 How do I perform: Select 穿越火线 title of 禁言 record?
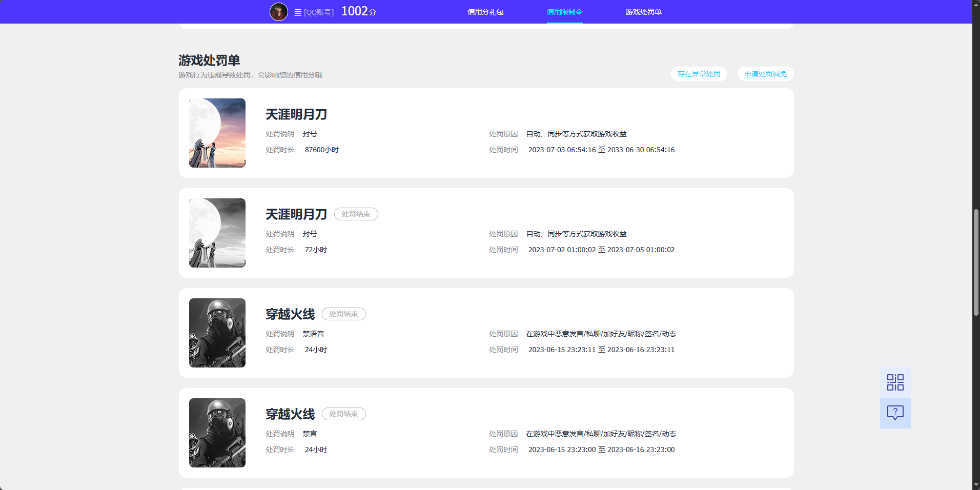(x=290, y=414)
